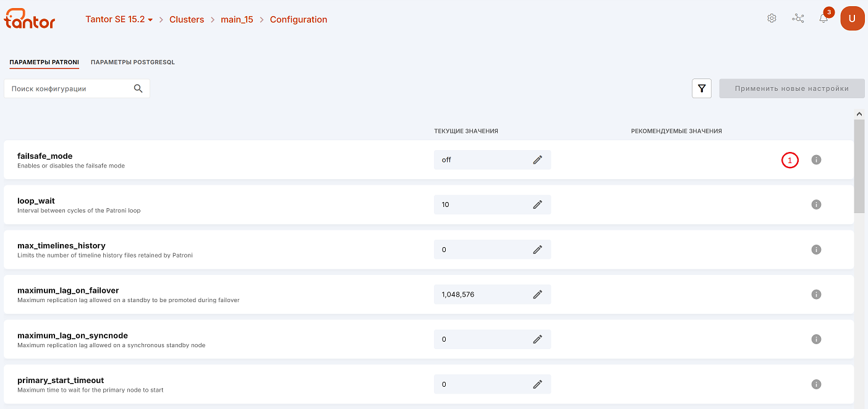Click 'Enables or disables the failsafe mode' description
Screen dimensions: 868x409
(71, 166)
